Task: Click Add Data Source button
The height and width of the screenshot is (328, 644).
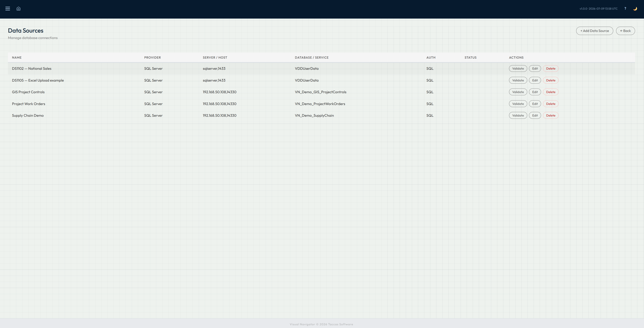Action: [x=594, y=31]
